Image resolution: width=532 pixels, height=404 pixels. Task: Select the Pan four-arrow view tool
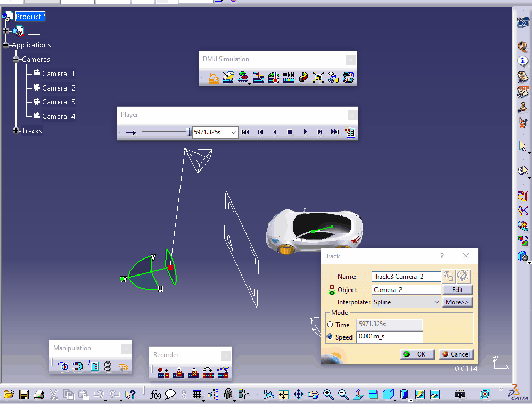click(x=298, y=394)
